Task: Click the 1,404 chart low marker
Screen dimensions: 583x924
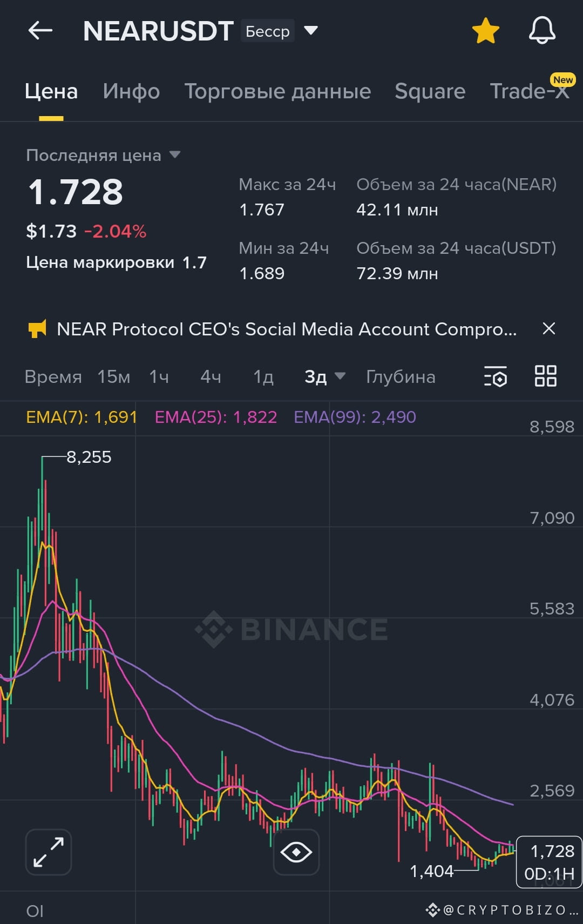Action: (432, 871)
